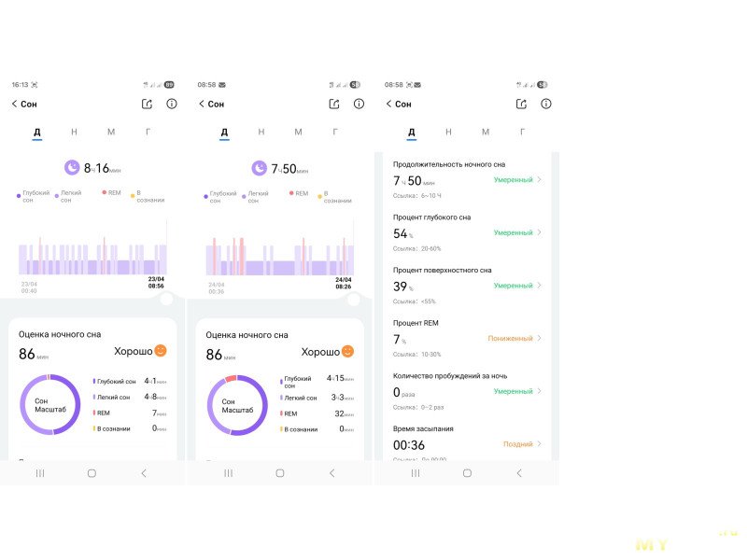
Task: Expand Продолжительность ночного сна chevron
Action: 540,180
